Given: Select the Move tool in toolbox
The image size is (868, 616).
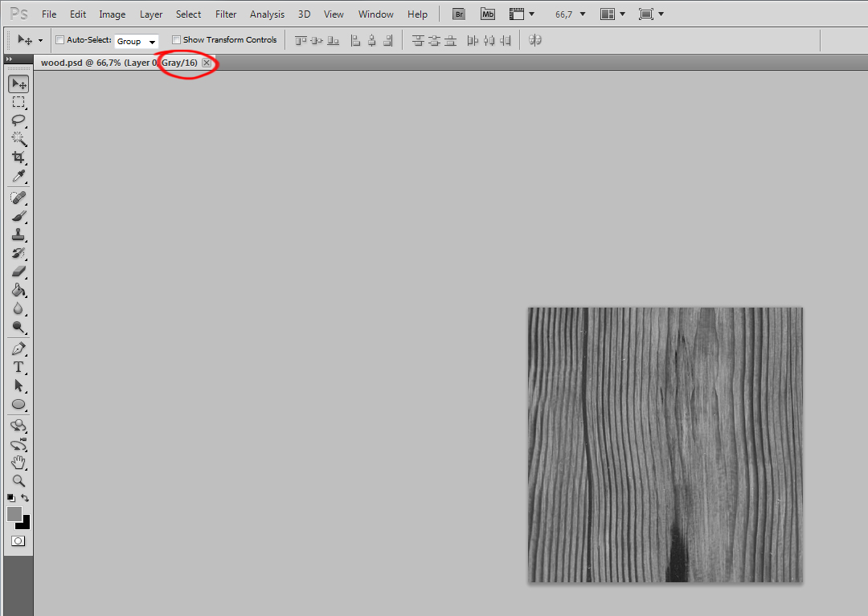Looking at the screenshot, I should (18, 84).
